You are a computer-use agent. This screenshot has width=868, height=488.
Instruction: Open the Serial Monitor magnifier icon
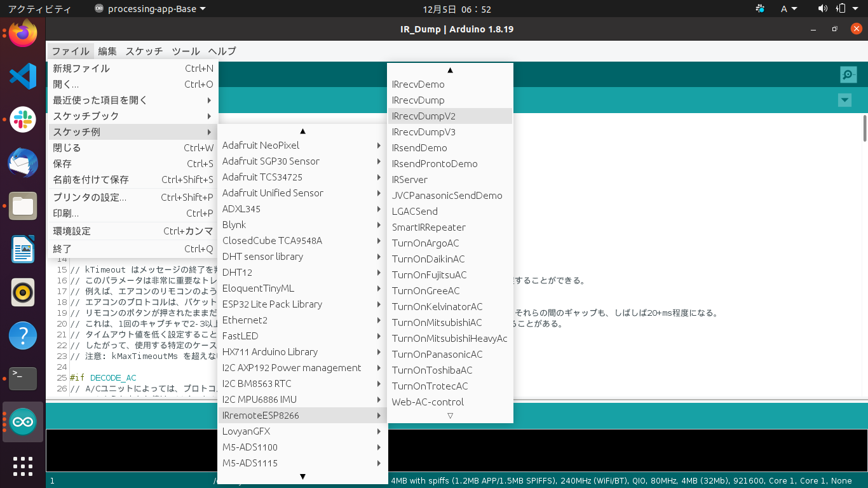tap(848, 75)
